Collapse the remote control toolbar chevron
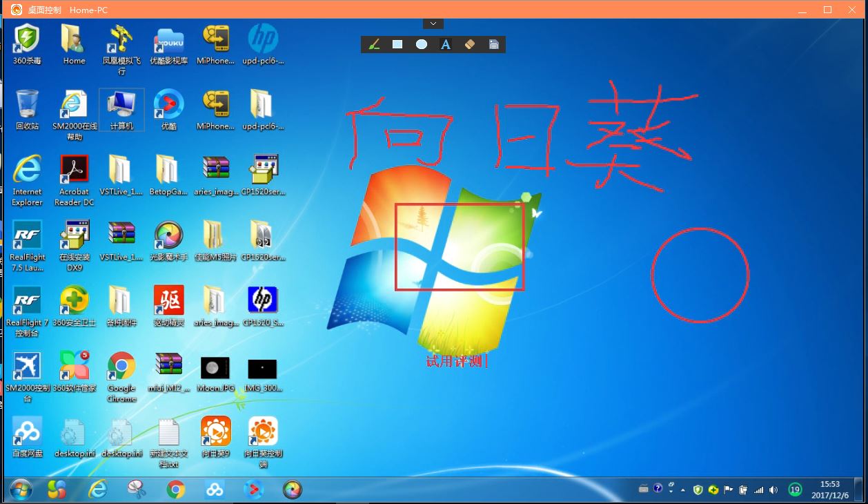868x504 pixels. [x=433, y=23]
